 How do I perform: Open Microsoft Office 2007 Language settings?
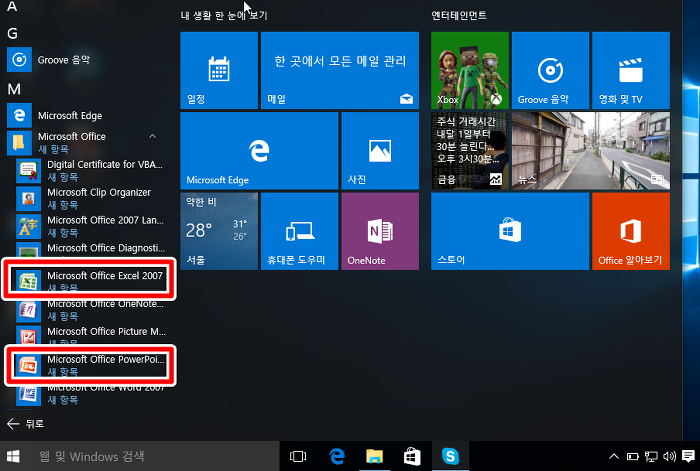pyautogui.click(x=91, y=226)
